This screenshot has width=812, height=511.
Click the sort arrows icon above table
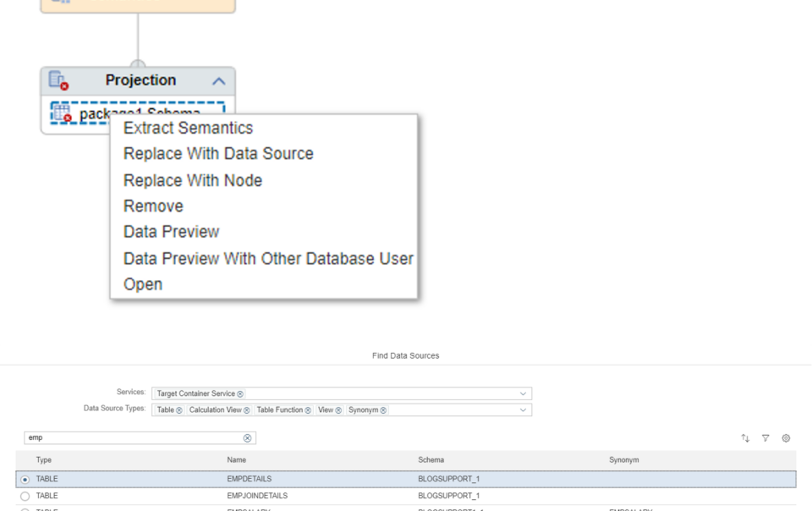click(x=745, y=438)
